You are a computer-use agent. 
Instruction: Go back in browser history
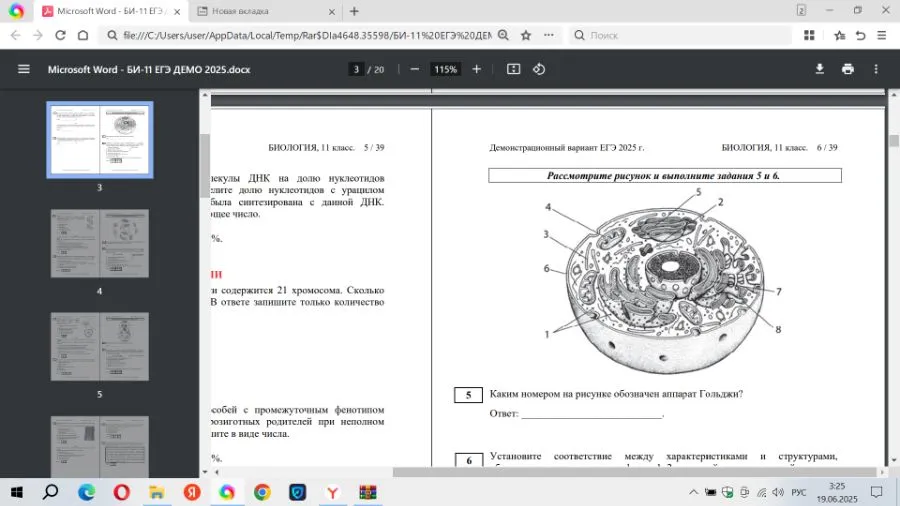pos(15,36)
